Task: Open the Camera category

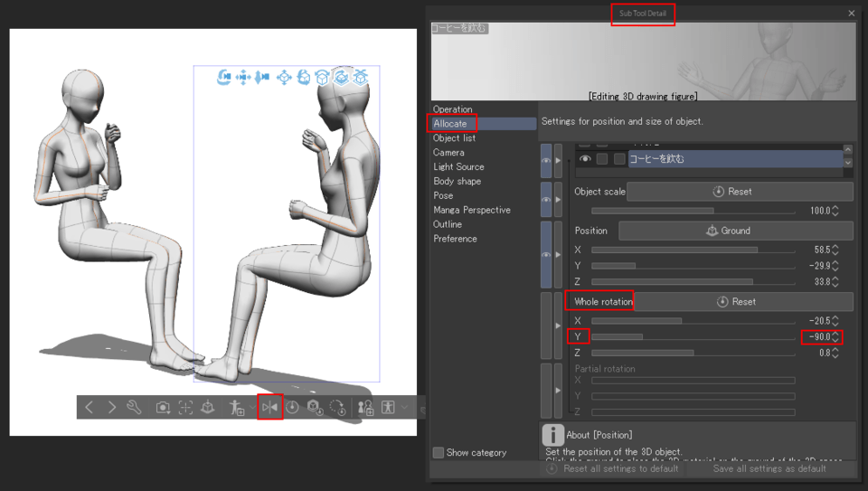Action: [x=449, y=152]
